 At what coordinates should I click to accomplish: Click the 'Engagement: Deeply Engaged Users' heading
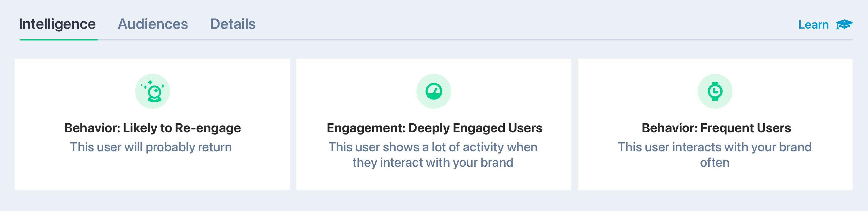(434, 128)
